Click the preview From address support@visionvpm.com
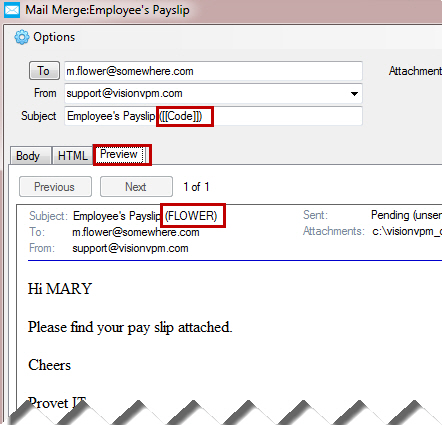 [x=130, y=248]
